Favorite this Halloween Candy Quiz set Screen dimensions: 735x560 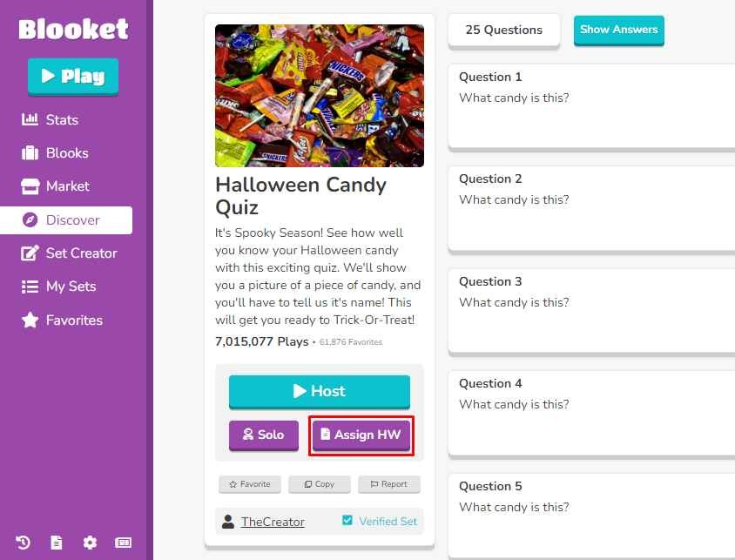coord(249,484)
